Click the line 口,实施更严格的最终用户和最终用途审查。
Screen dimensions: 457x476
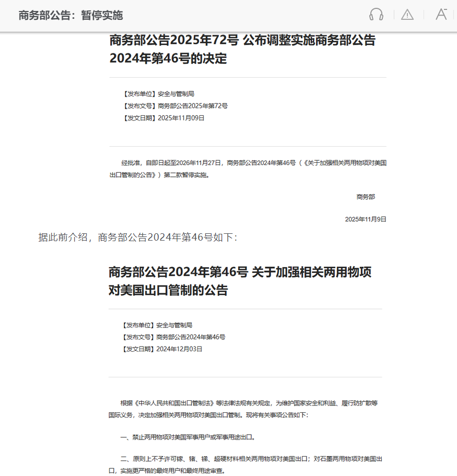(x=167, y=471)
